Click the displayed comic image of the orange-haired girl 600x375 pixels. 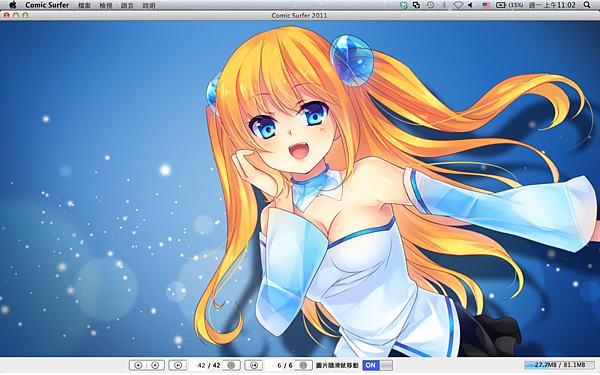[x=300, y=188]
